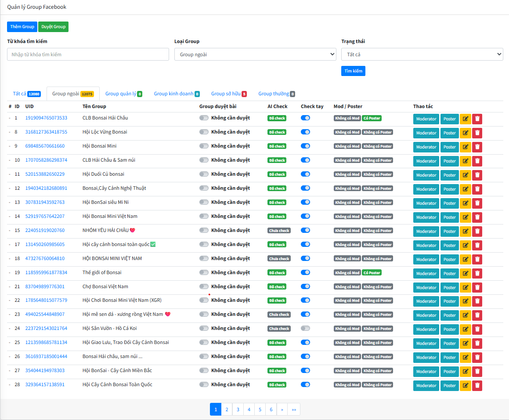Click edit icon for Hội Lộc Vừng Bonsai

click(465, 133)
